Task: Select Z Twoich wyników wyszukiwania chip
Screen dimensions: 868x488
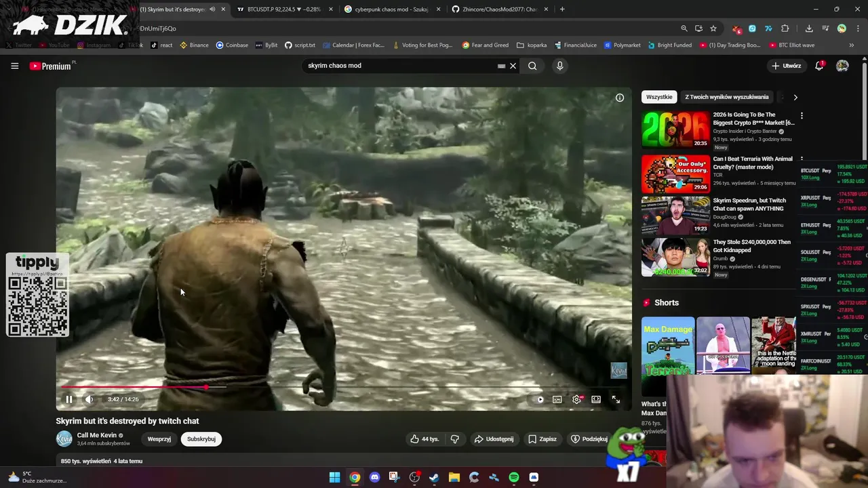Action: coord(727,97)
